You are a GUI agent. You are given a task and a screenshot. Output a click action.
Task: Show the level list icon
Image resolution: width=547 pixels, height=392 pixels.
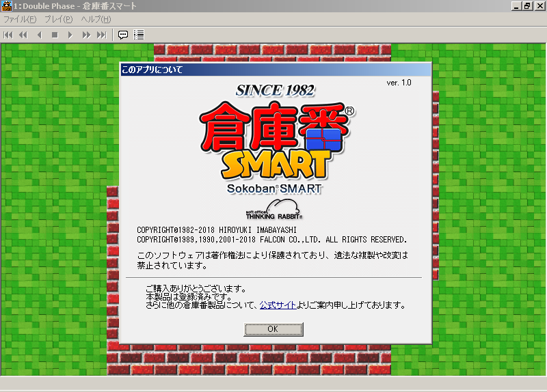(x=139, y=34)
